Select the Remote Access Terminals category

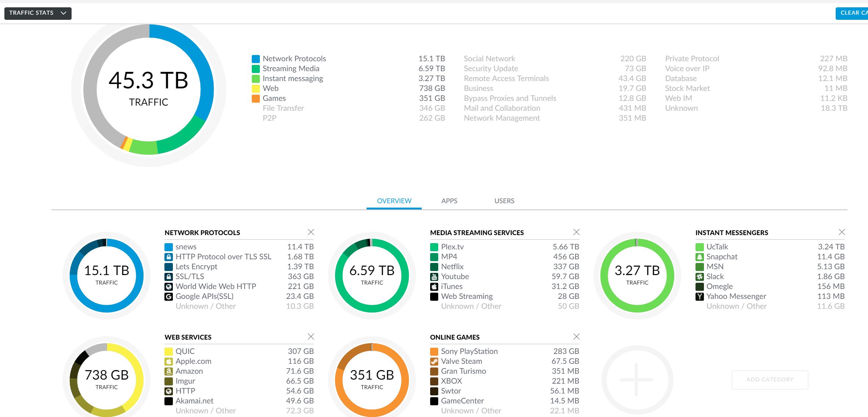555,78
